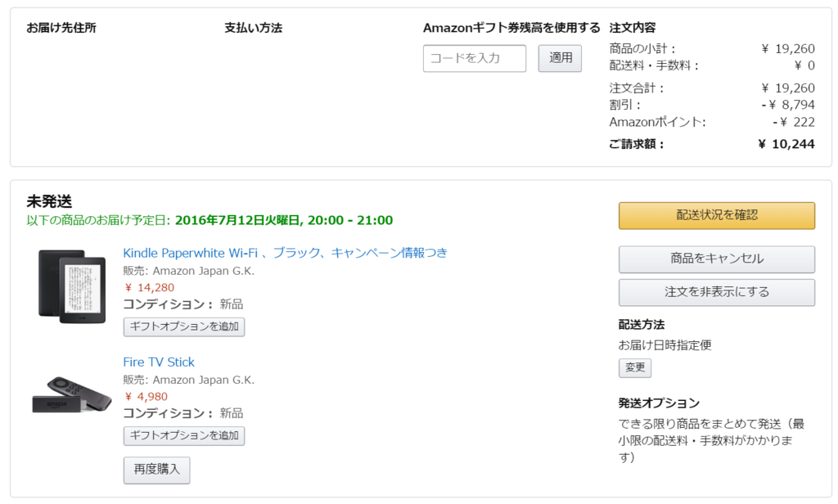Click the Fire TV Stick product image
Screen dimensions: 838x504
pos(72,394)
